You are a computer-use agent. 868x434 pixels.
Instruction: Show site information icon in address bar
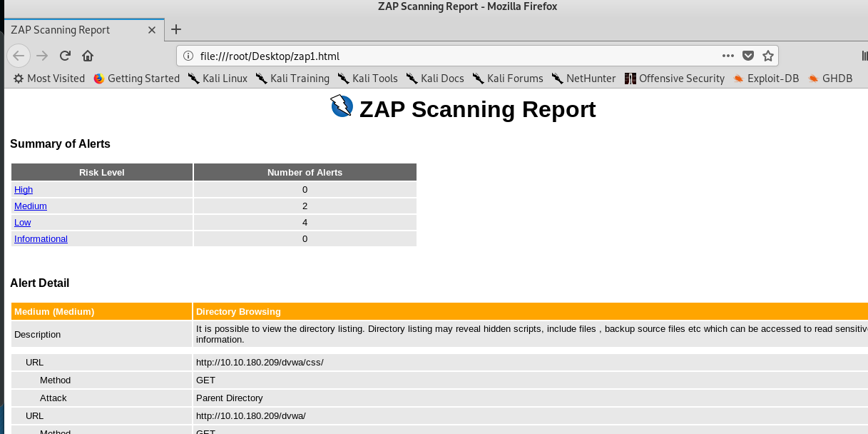tap(188, 56)
